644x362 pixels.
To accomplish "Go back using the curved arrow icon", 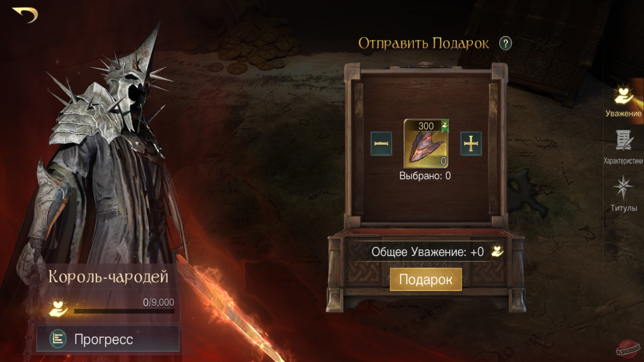I will (x=25, y=15).
